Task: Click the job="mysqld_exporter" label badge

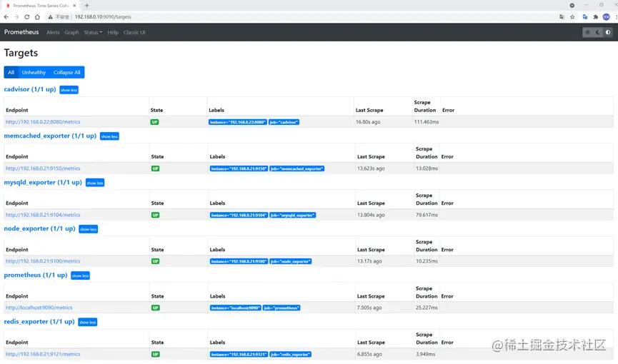Action: [293, 215]
